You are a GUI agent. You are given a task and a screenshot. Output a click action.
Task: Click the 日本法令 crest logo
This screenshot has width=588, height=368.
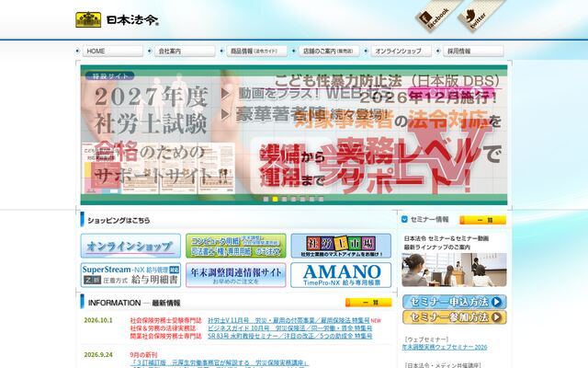pos(88,19)
